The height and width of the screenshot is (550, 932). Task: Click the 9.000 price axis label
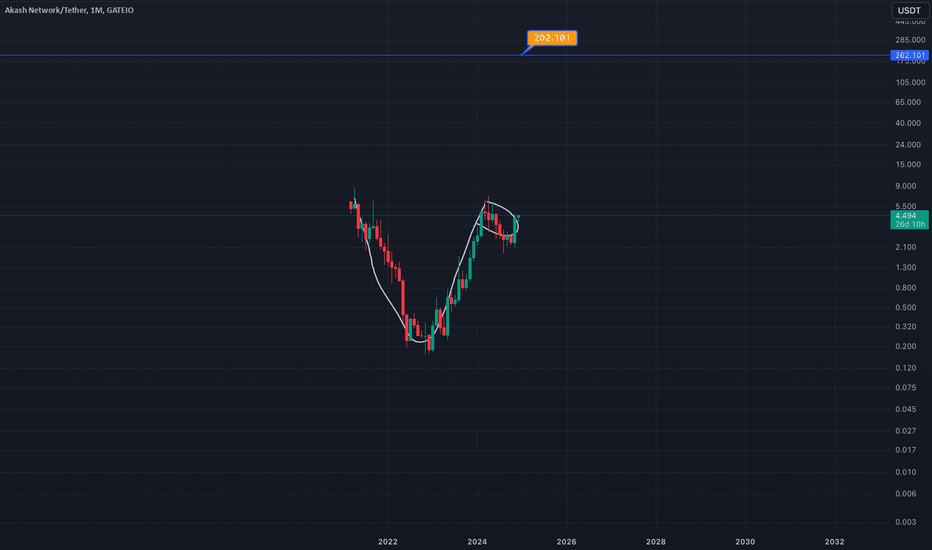pyautogui.click(x=906, y=186)
